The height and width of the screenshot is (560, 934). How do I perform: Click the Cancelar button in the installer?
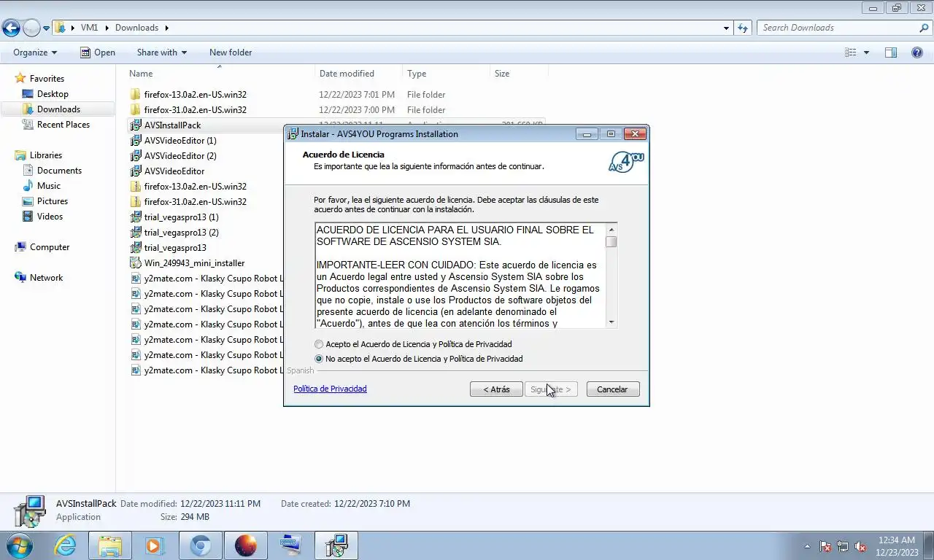coord(612,389)
